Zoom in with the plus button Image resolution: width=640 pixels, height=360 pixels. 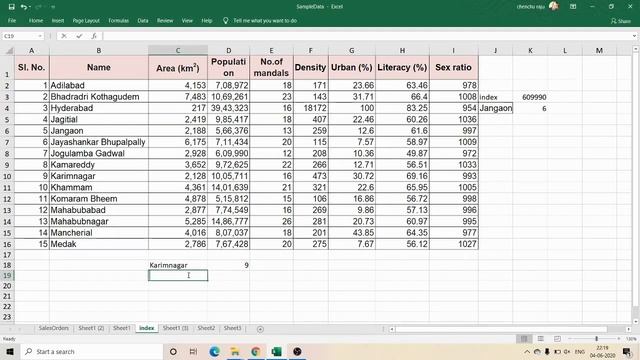tap(619, 339)
